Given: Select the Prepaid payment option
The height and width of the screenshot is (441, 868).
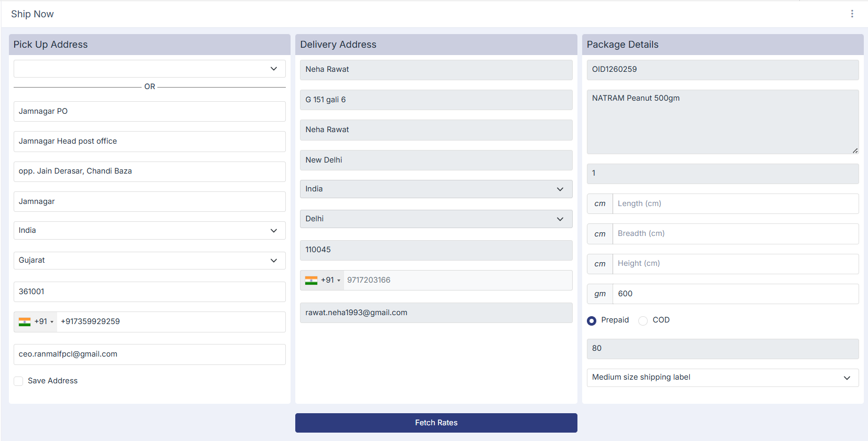Looking at the screenshot, I should 592,320.
